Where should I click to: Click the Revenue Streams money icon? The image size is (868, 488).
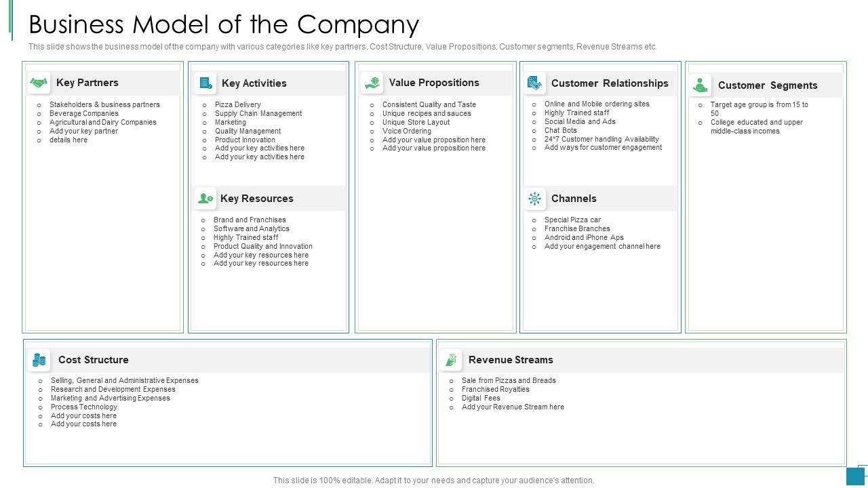tap(450, 360)
